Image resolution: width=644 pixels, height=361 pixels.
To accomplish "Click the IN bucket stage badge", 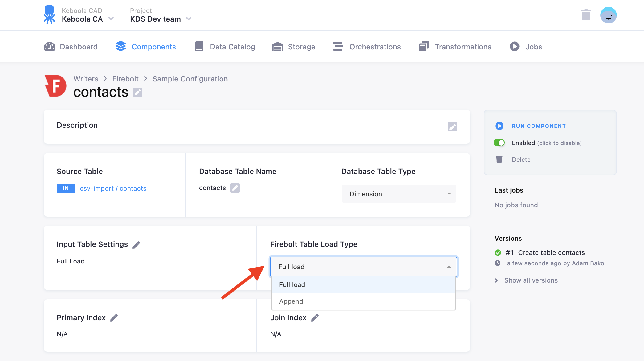I will (66, 188).
